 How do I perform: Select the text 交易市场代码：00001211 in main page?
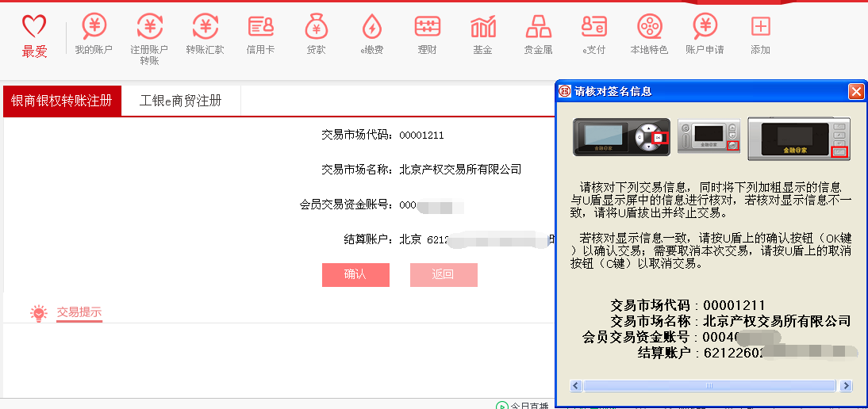382,135
